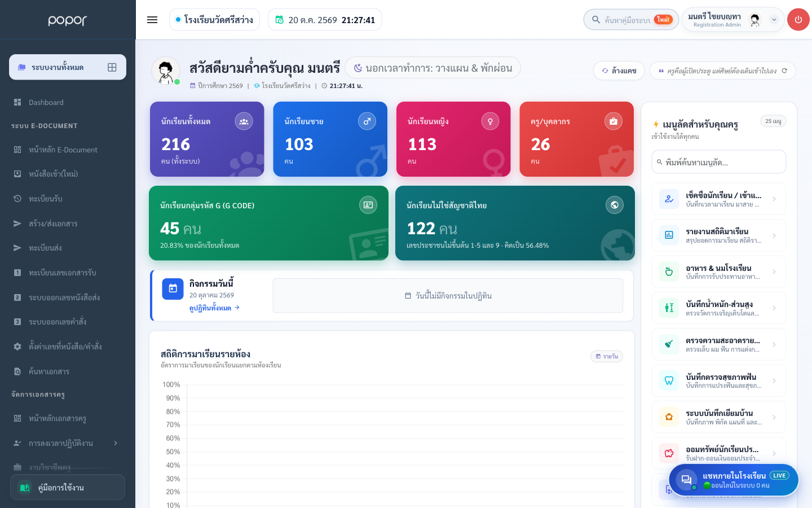Click the user avatar in the top bar

pyautogui.click(x=755, y=20)
